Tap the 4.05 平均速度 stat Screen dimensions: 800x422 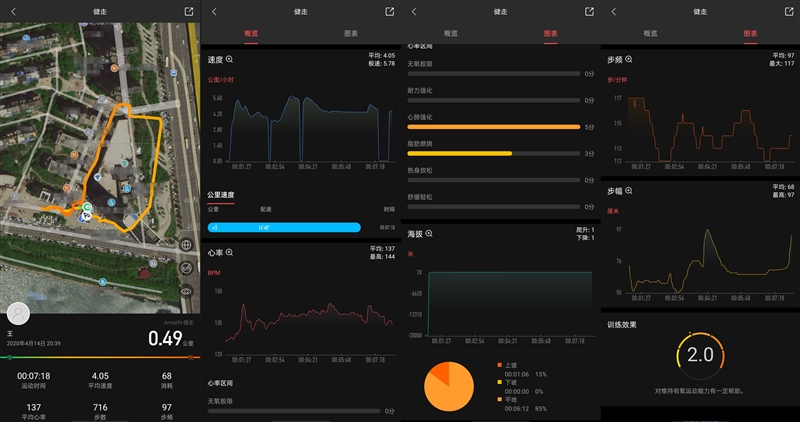(x=100, y=380)
